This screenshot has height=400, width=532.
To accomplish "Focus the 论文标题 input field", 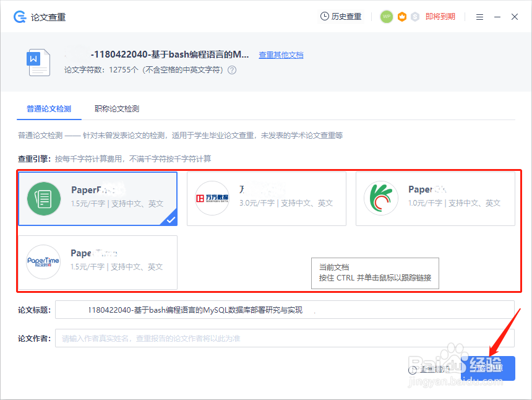I will (x=285, y=310).
